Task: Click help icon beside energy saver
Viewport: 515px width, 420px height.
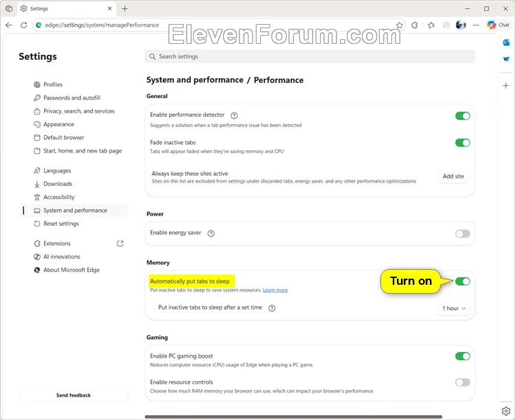Action: [211, 233]
